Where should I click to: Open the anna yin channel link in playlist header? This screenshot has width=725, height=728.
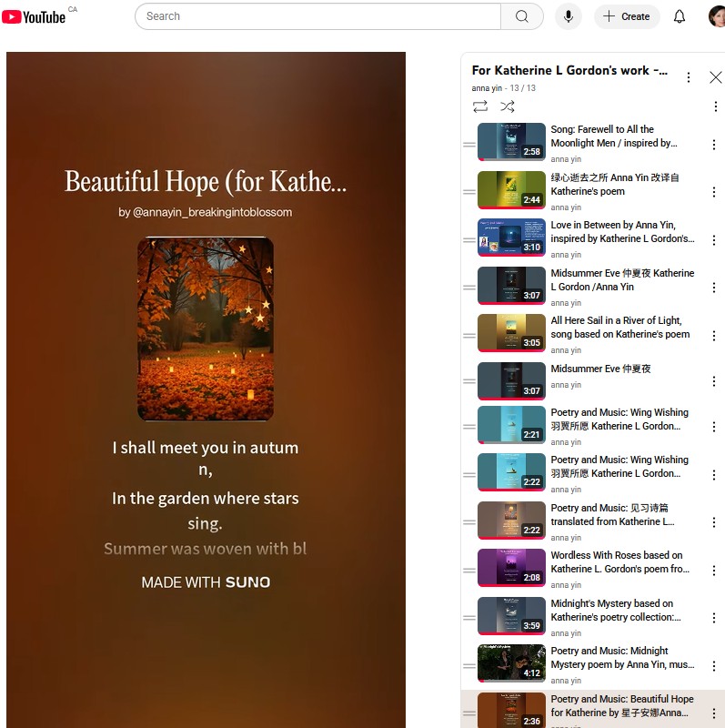(486, 88)
